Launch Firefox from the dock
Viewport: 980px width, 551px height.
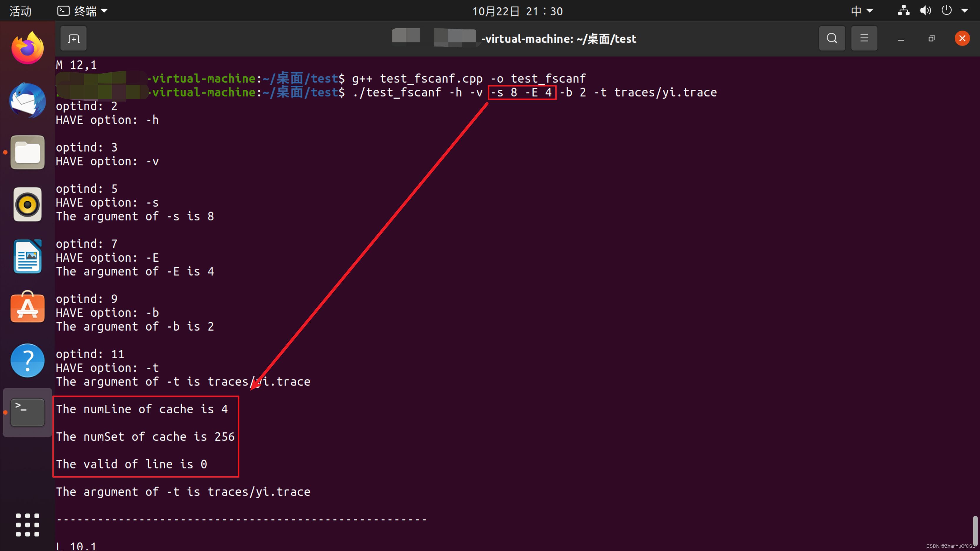tap(27, 48)
